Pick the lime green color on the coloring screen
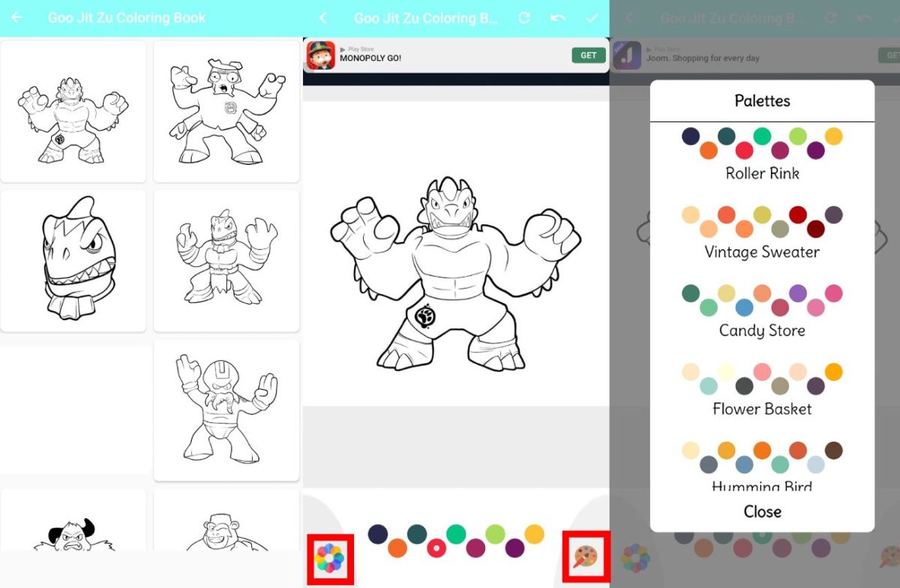 [495, 534]
